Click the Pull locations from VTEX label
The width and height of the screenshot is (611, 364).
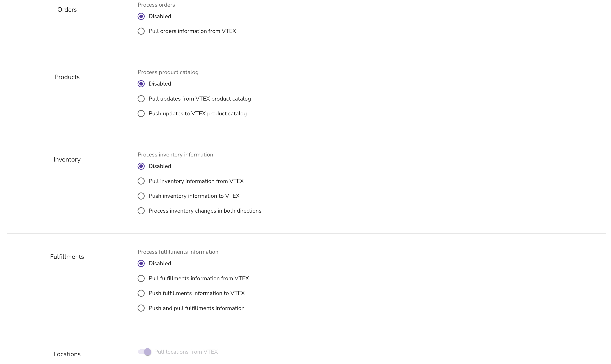click(186, 352)
